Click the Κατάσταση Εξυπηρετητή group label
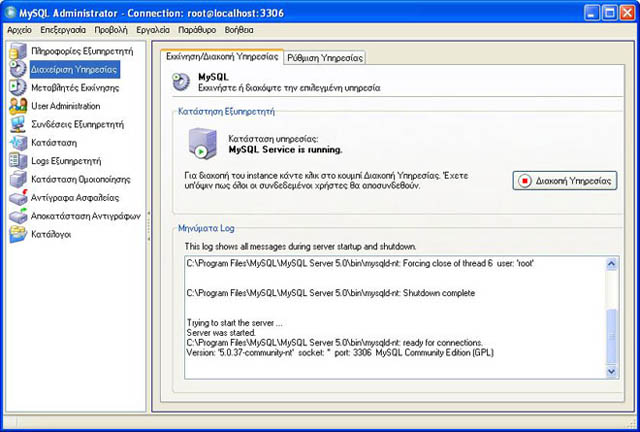This screenshot has height=432, width=640. click(x=226, y=111)
